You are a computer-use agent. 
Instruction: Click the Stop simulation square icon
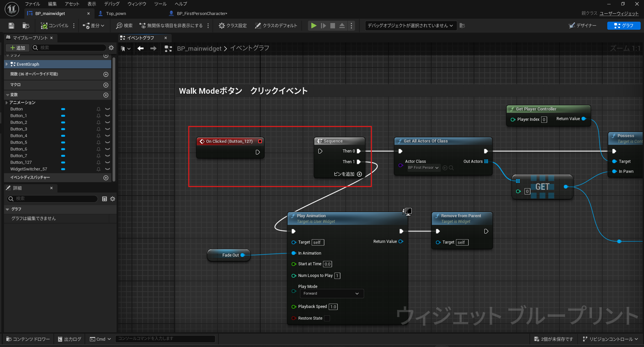332,26
